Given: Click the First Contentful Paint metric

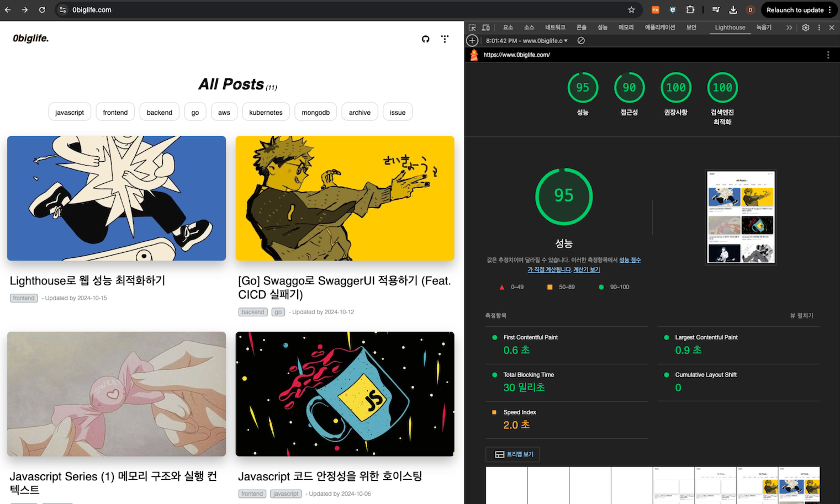Looking at the screenshot, I should pos(566,345).
